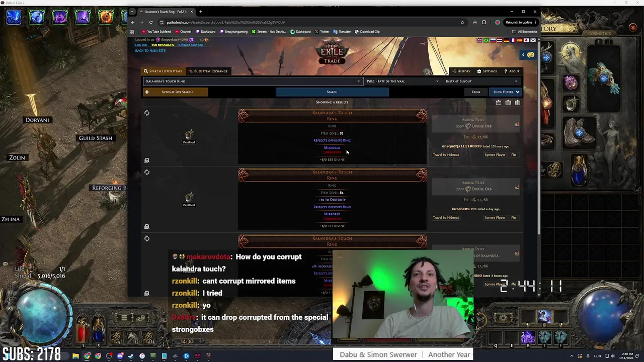
Task: Expand Show Filters
Action: (506, 92)
